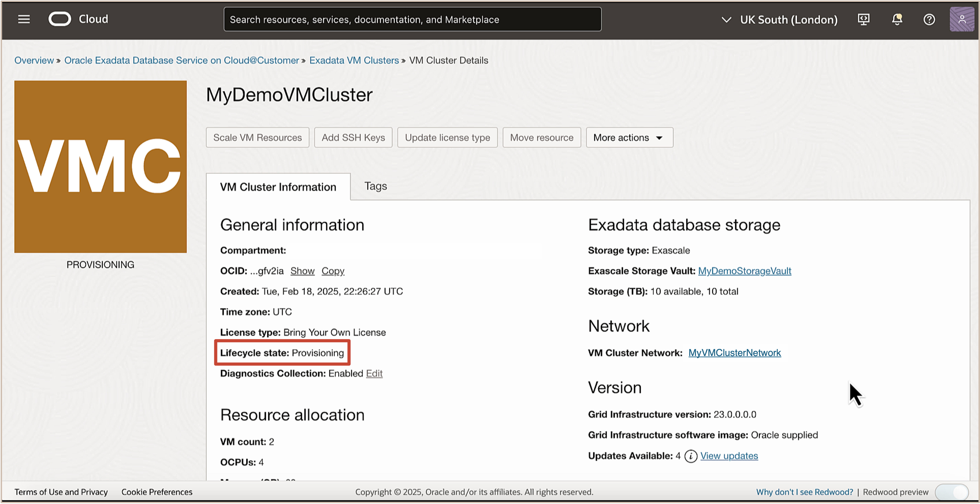Open the notifications bell
This screenshot has width=980, height=504.
click(x=897, y=19)
